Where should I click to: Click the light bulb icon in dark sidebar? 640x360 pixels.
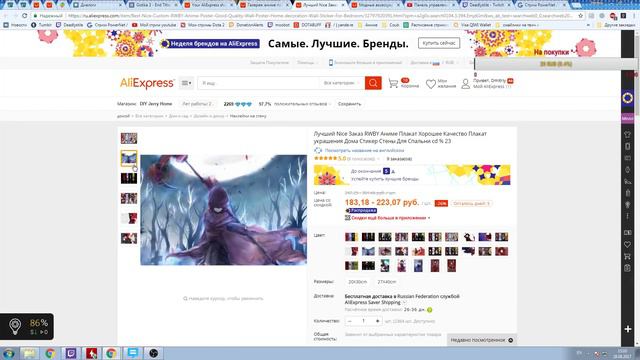point(627,204)
